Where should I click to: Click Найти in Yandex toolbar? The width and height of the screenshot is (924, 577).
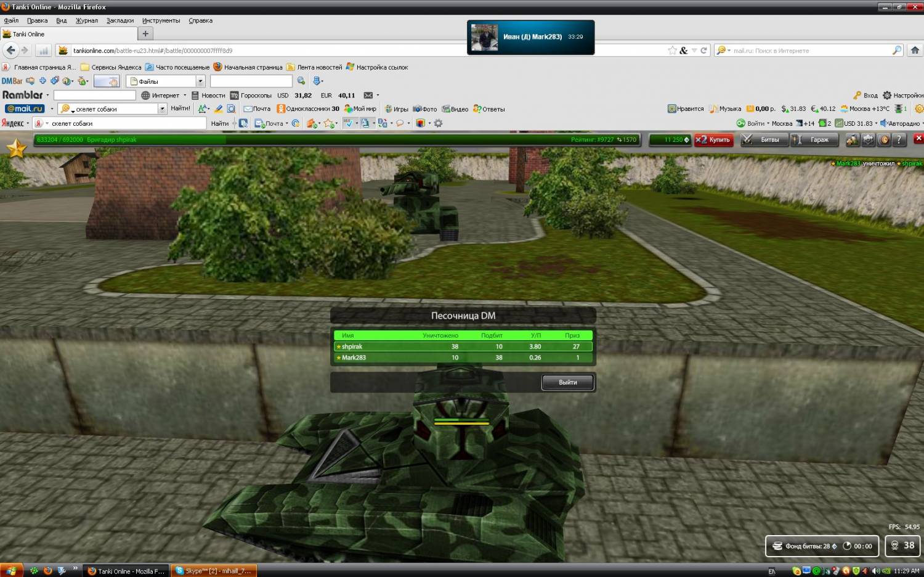click(x=219, y=123)
